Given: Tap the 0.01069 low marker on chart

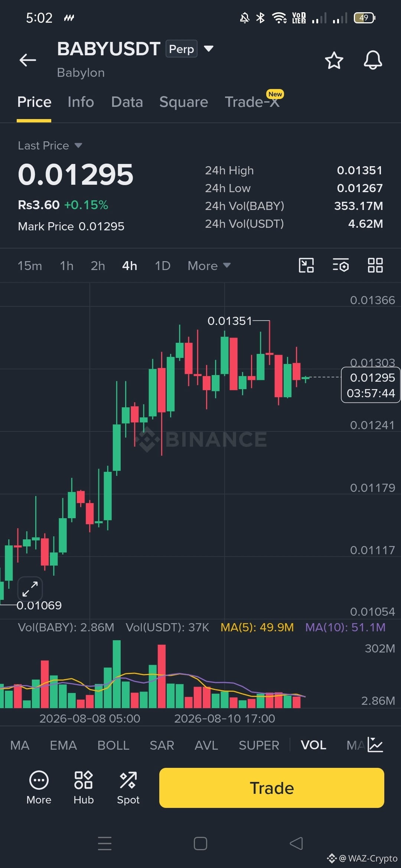Looking at the screenshot, I should (x=39, y=605).
